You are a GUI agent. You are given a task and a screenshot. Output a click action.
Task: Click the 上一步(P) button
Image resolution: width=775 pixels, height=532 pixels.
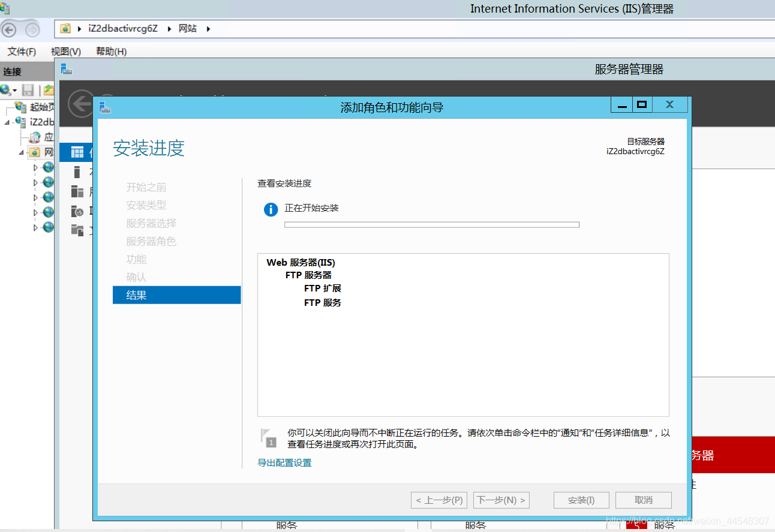(440, 500)
